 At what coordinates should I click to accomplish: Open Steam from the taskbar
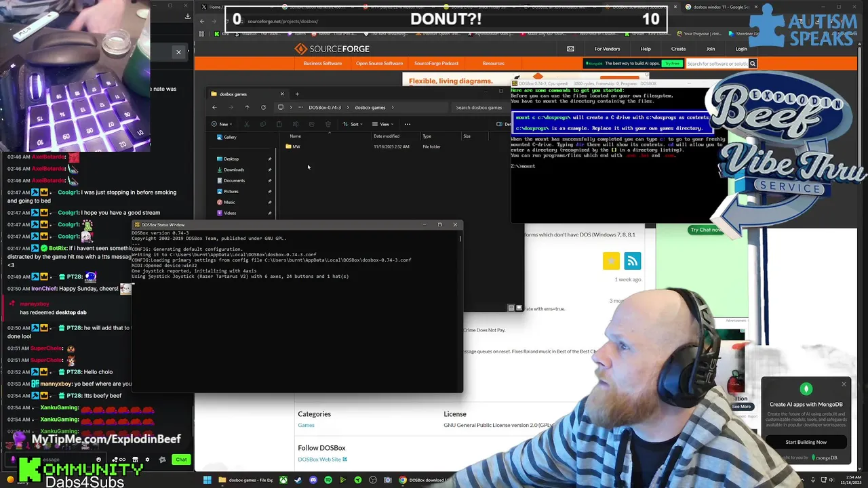[x=298, y=480]
